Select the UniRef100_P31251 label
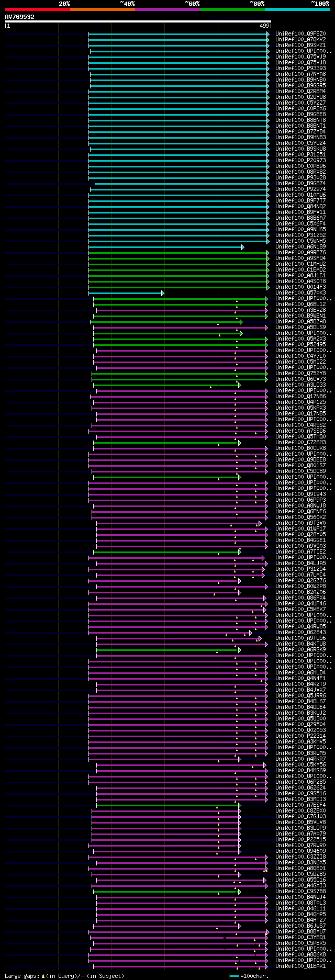The width and height of the screenshot is (335, 980). point(300,155)
